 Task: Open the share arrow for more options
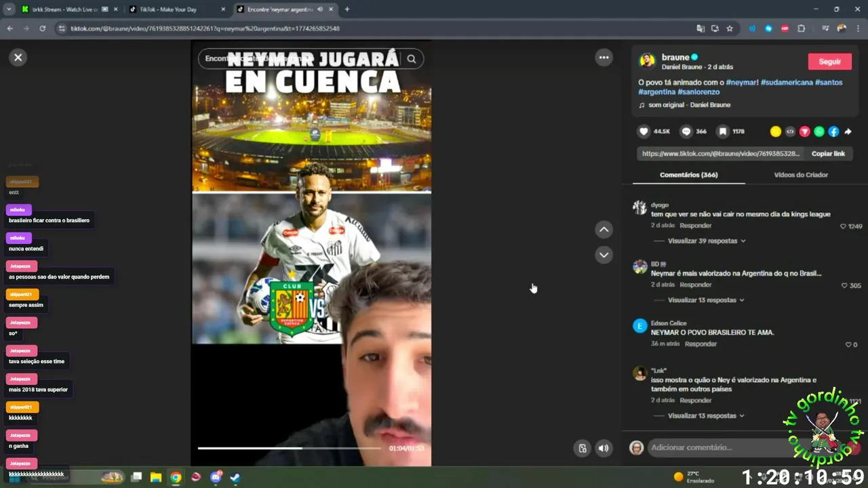[848, 131]
